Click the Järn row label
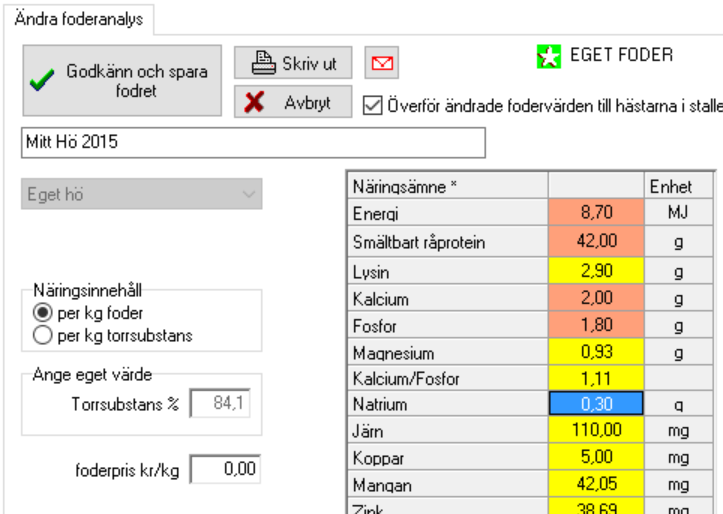Viewport: 723px width, 514px height. click(x=448, y=430)
